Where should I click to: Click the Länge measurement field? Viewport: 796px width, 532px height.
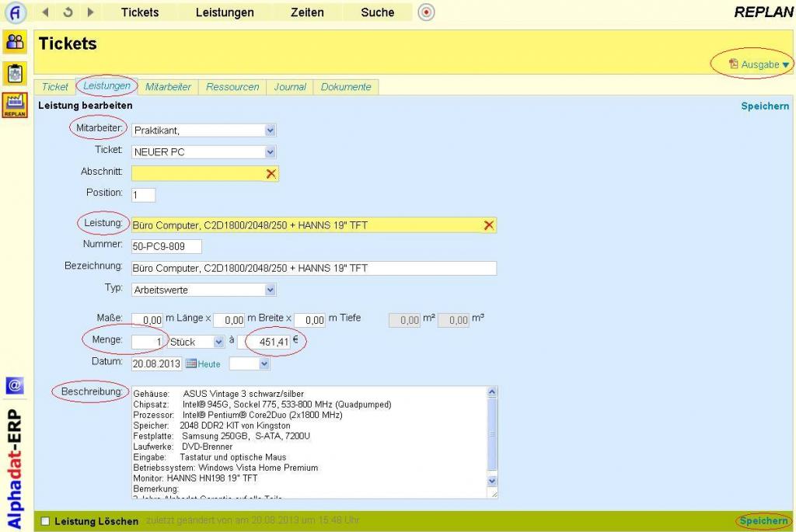(147, 320)
